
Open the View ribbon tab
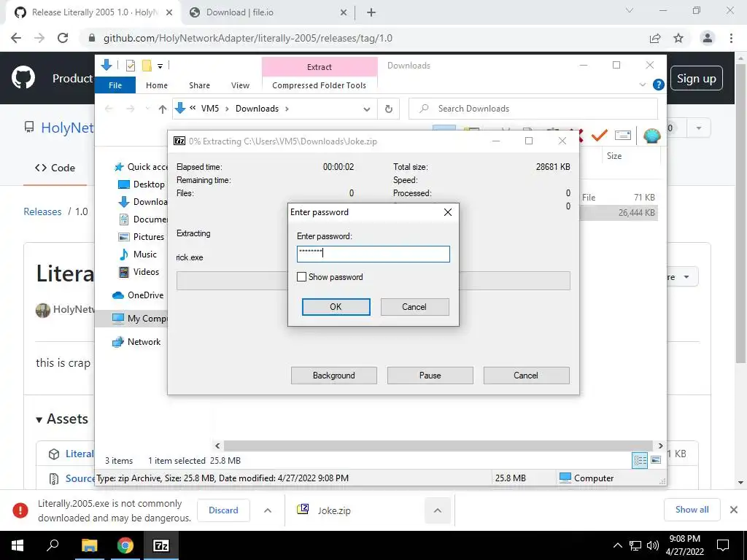coord(240,85)
